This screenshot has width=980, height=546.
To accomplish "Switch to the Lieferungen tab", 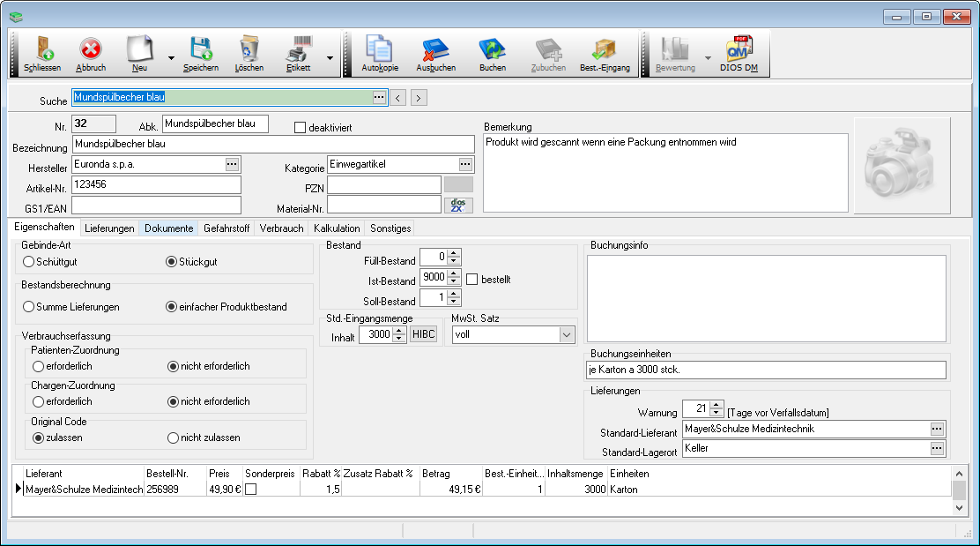I will (110, 228).
